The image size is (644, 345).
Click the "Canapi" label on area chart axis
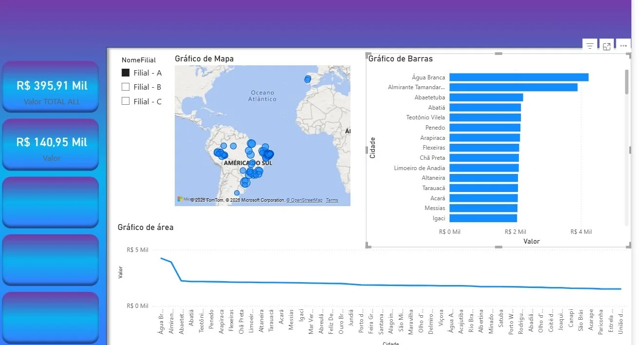(571, 317)
